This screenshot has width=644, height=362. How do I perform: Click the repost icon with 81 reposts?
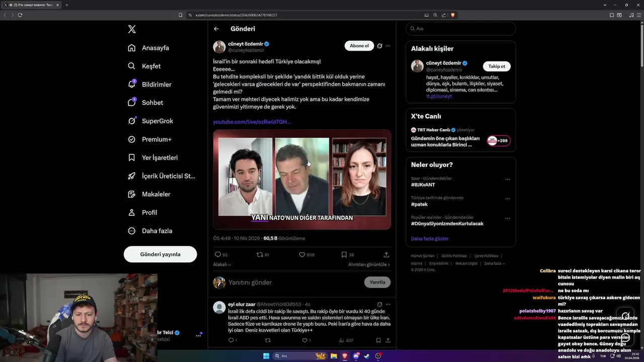tap(260, 255)
